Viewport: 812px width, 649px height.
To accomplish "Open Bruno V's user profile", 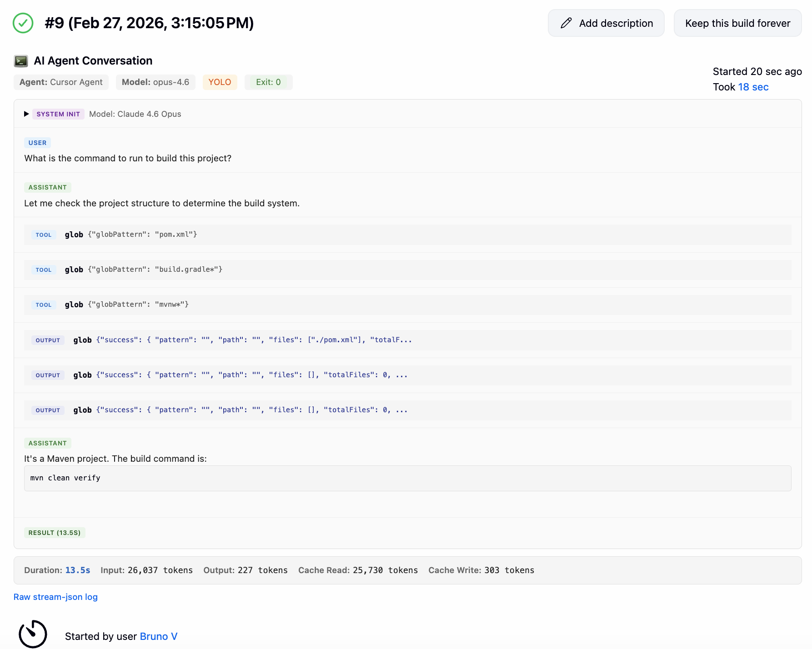I will (158, 636).
